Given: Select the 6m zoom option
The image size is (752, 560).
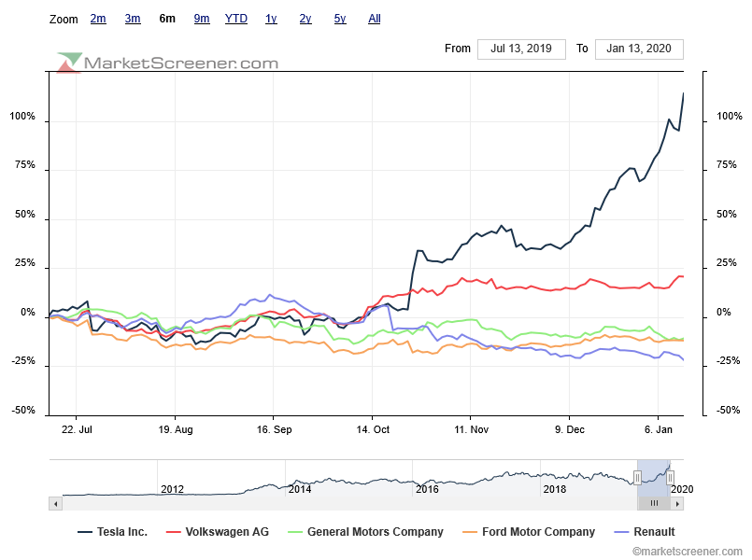Looking at the screenshot, I should click(167, 19).
